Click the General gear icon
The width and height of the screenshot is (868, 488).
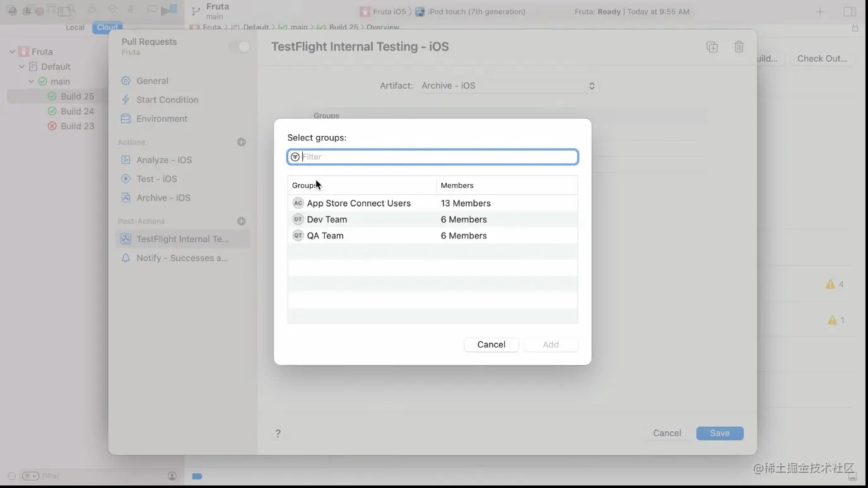[126, 81]
